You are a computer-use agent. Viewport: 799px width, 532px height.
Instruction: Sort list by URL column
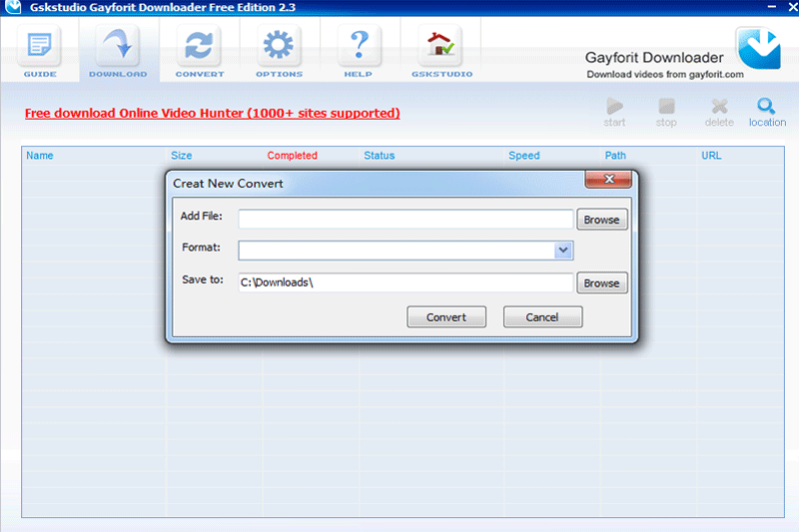711,156
